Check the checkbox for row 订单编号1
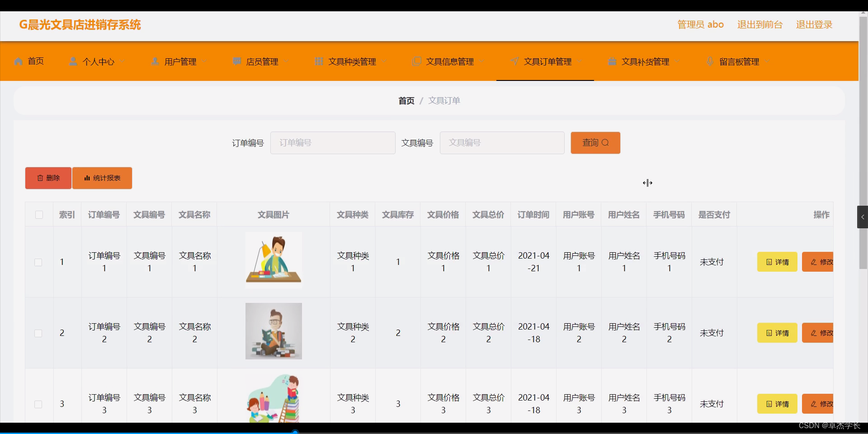Viewport: 868px width, 434px height. coord(38,262)
